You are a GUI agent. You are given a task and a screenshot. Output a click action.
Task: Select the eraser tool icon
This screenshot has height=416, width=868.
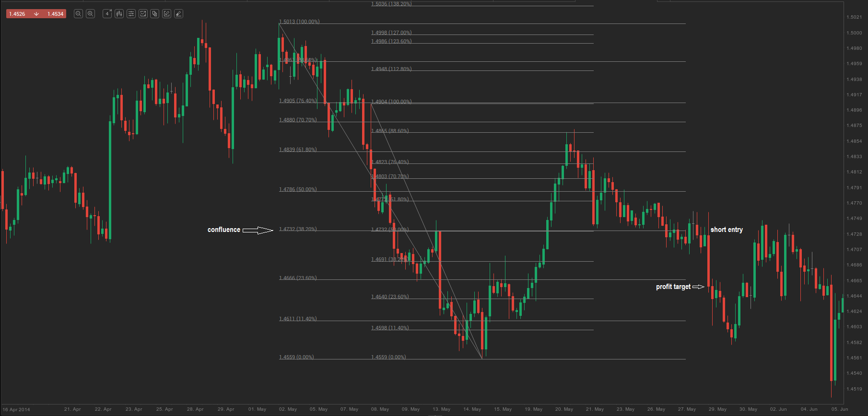click(x=178, y=14)
